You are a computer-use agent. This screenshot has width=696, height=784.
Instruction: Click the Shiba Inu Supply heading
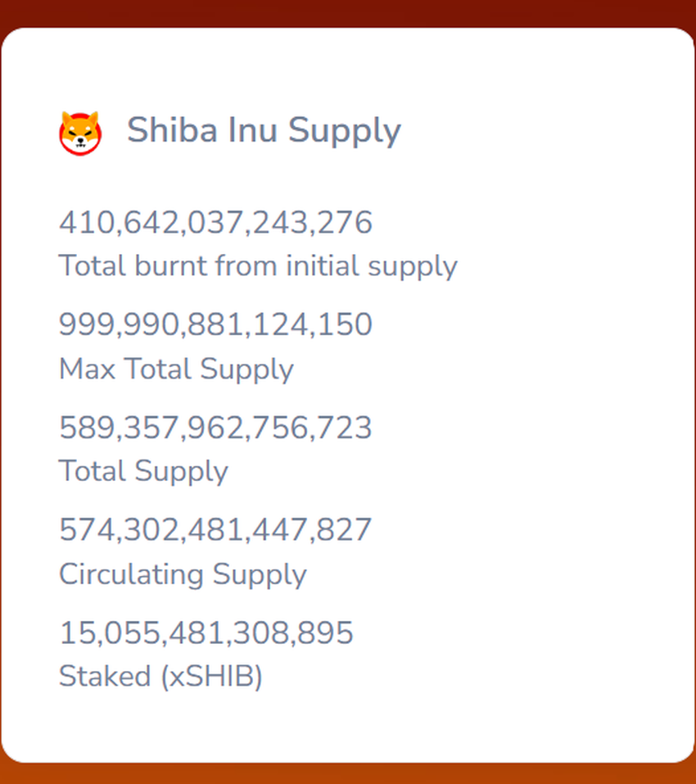[x=264, y=130]
